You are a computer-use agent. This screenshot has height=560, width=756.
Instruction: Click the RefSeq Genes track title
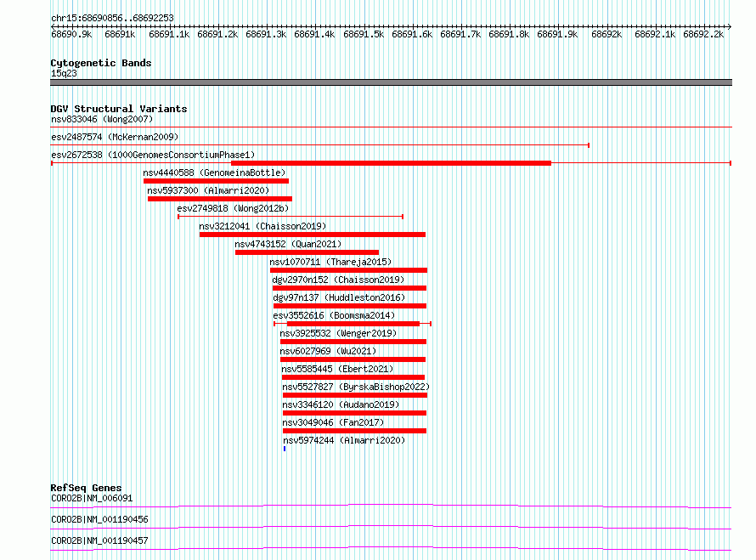(86, 488)
